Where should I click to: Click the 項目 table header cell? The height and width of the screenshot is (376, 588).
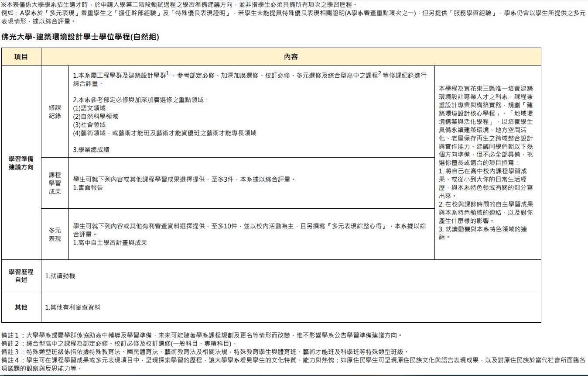pos(21,57)
